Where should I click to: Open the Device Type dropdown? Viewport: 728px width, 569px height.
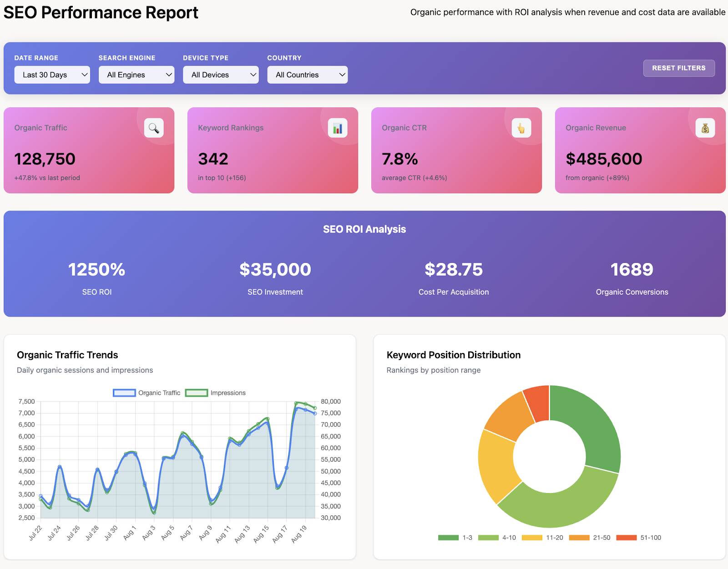(x=221, y=75)
